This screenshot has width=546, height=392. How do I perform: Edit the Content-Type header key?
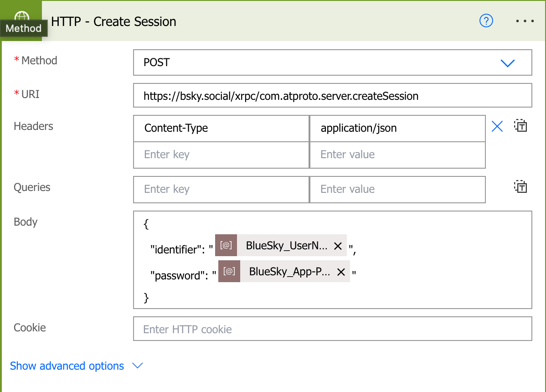click(x=221, y=129)
